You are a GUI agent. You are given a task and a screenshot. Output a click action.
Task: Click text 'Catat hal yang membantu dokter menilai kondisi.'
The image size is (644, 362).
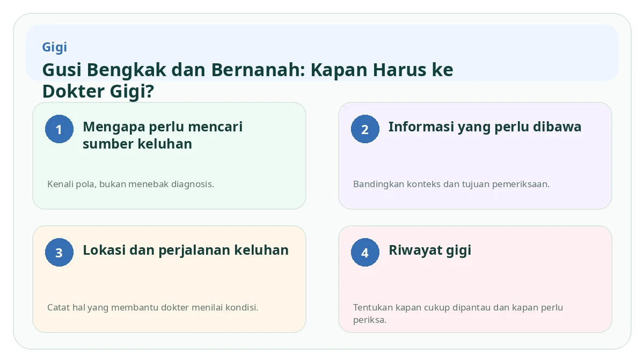(x=153, y=308)
